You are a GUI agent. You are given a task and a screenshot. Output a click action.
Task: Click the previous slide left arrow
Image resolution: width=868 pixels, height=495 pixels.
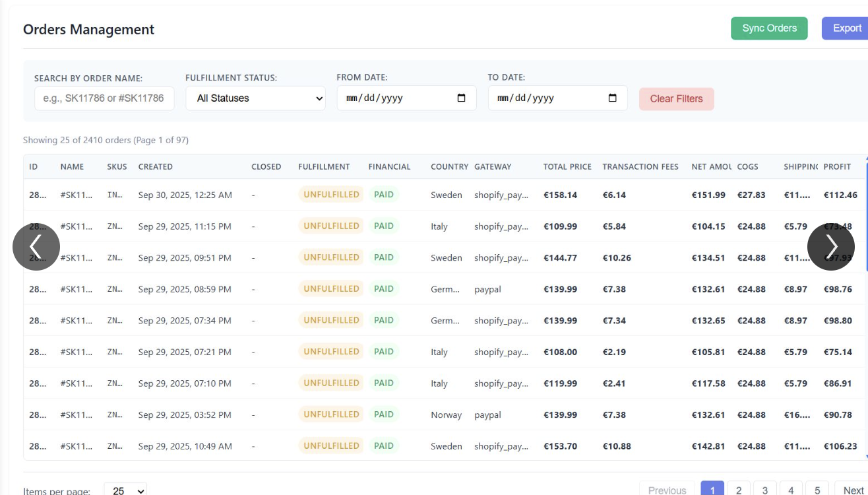36,247
